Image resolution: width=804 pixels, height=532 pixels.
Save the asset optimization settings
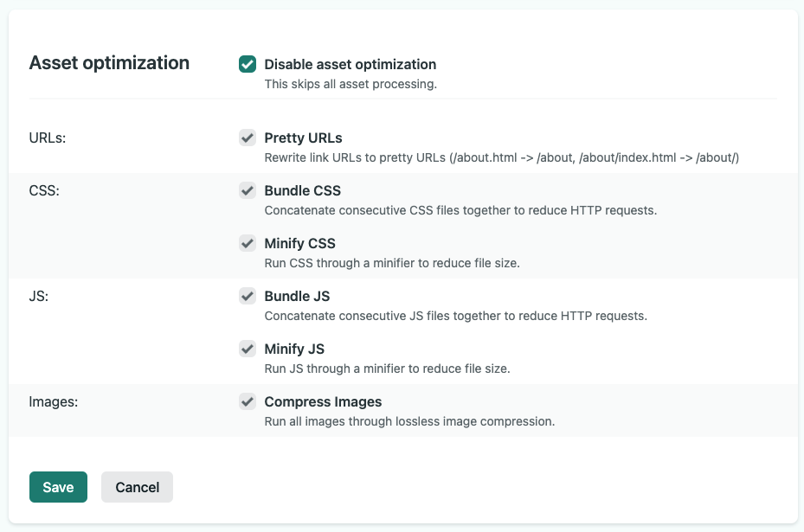pyautogui.click(x=58, y=487)
